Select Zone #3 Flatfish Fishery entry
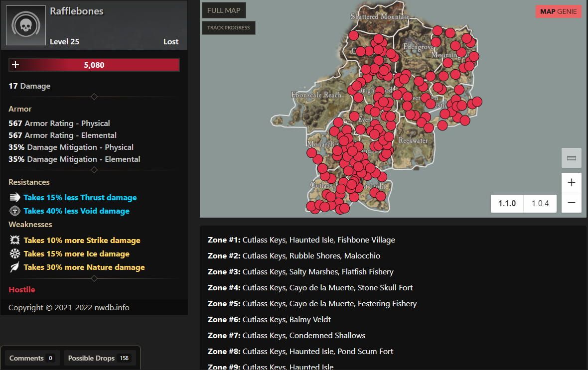This screenshot has width=588, height=370. click(300, 272)
